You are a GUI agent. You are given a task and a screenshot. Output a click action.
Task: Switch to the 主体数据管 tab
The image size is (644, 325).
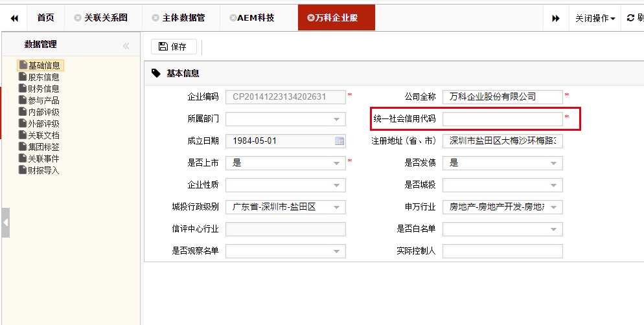[181, 18]
